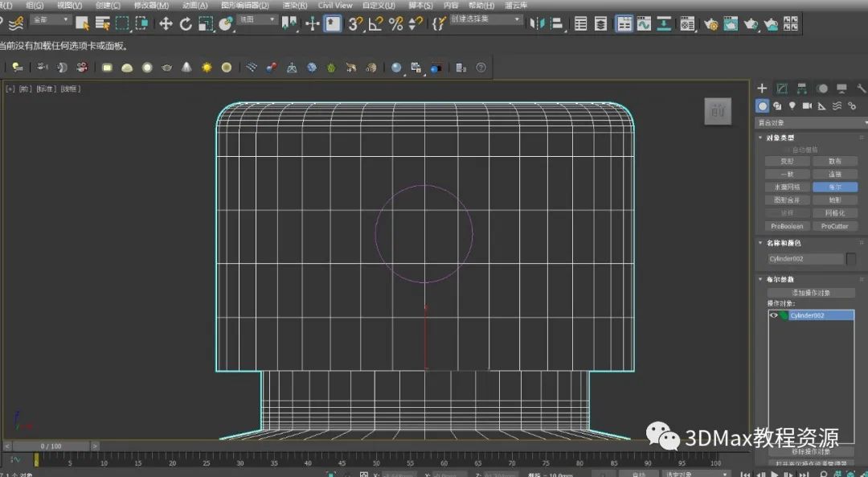
Task: Click the Cameras category icon
Action: click(807, 106)
